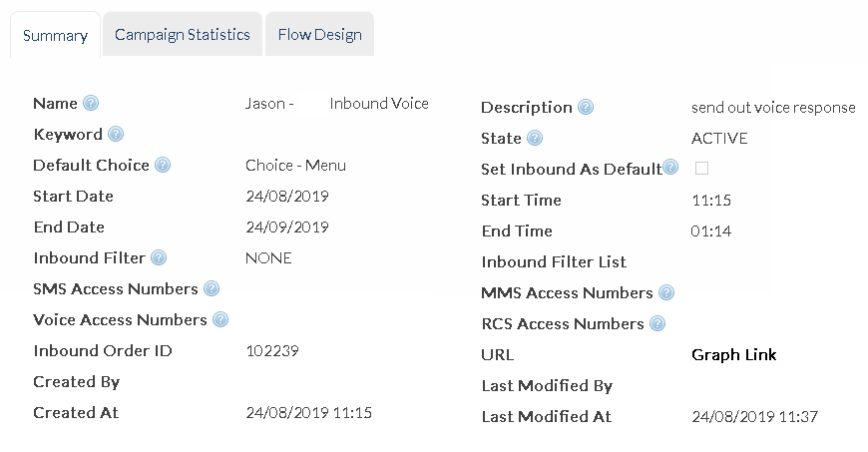This screenshot has width=868, height=452.
Task: Switch to the Campaign Statistics tab
Action: (x=183, y=35)
